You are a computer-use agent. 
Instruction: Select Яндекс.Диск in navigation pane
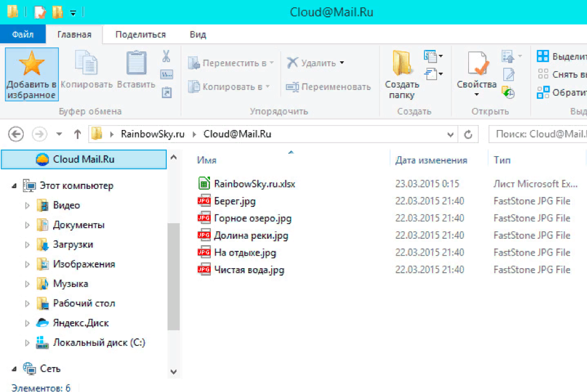pyautogui.click(x=81, y=323)
